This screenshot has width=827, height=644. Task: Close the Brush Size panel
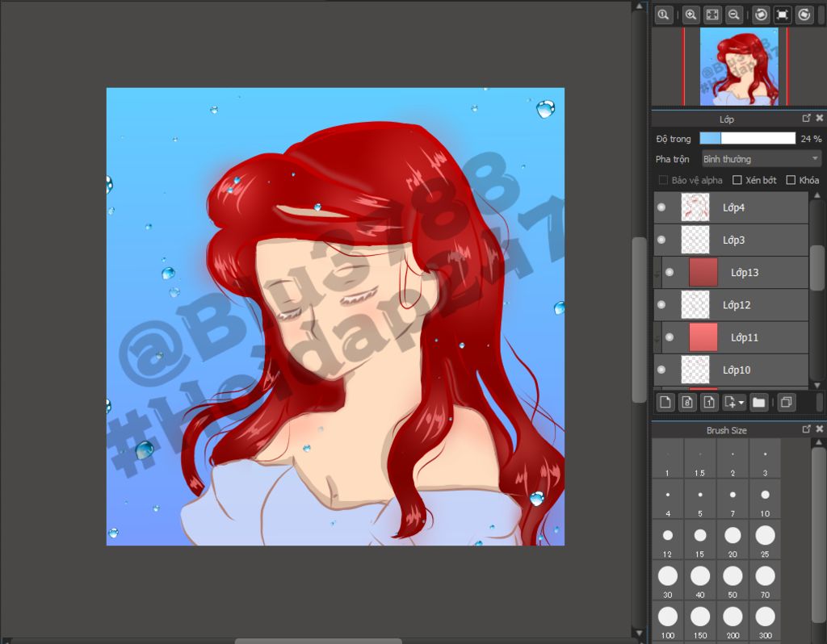click(819, 429)
